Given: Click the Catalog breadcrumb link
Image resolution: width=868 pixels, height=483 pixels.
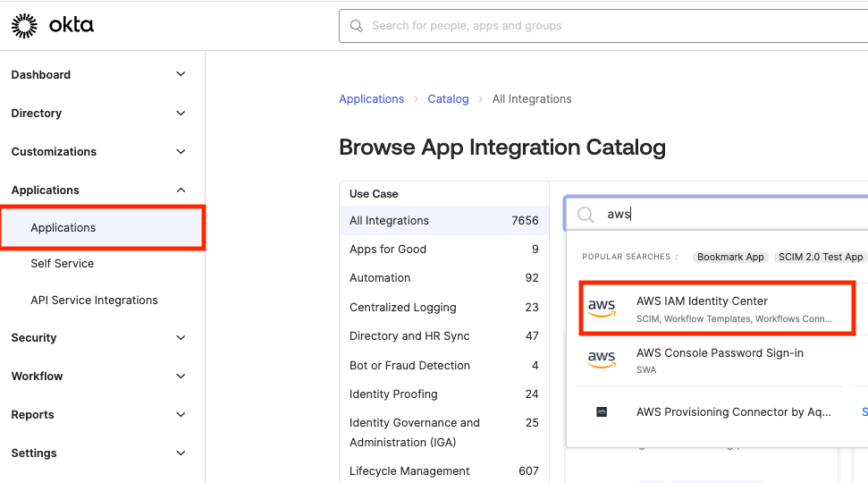Looking at the screenshot, I should (x=448, y=99).
